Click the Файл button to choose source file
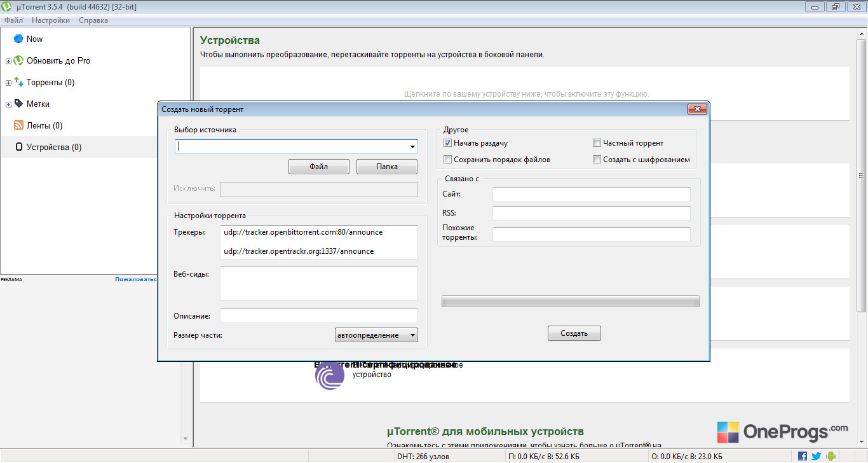 [319, 167]
